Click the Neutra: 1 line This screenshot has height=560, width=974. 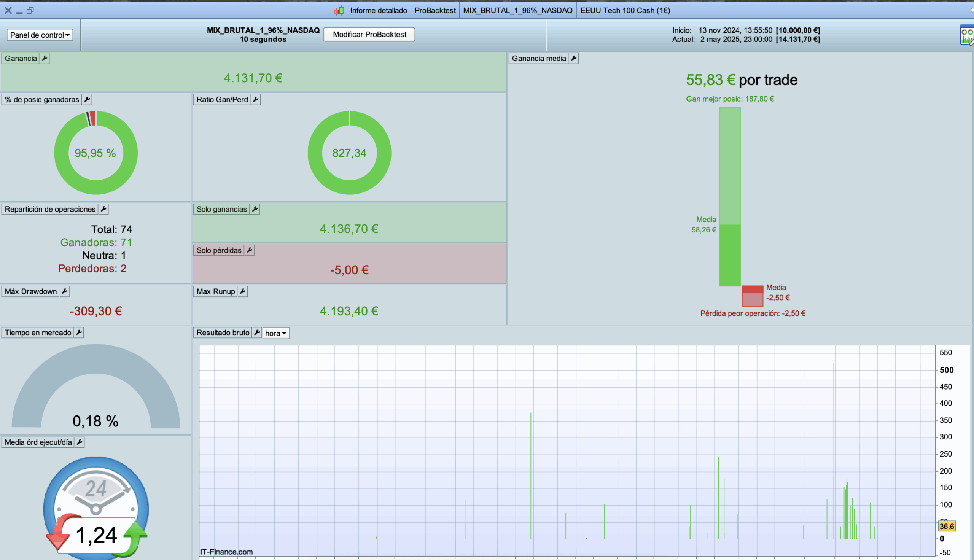coord(104,256)
